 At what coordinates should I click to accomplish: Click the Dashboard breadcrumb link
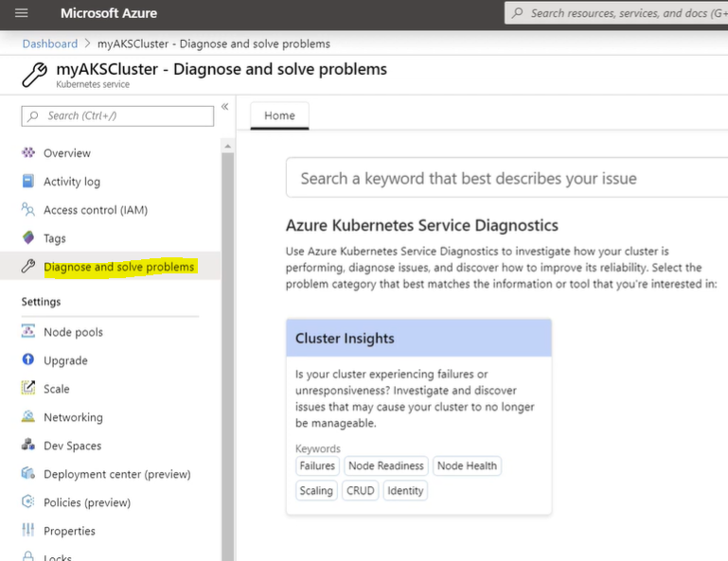click(50, 44)
